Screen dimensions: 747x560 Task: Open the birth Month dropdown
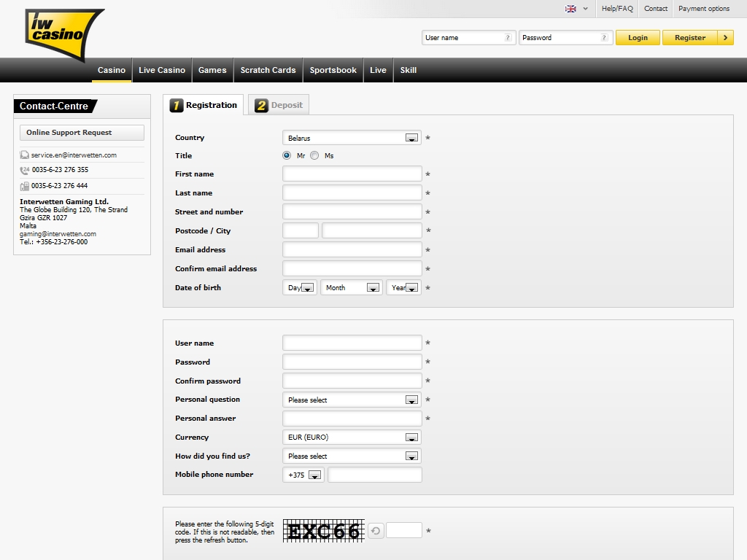373,288
